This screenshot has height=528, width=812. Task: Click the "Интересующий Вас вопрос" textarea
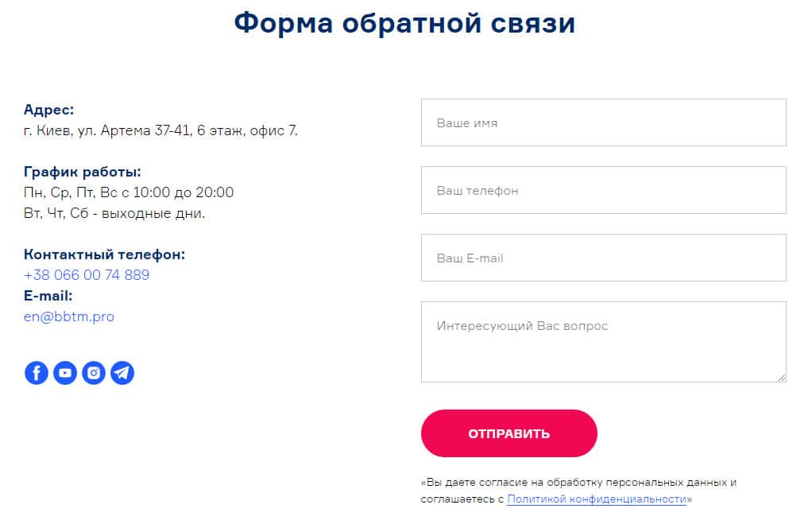tap(603, 341)
